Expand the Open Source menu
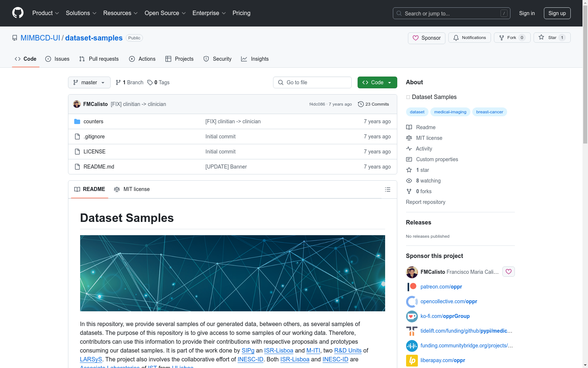The width and height of the screenshot is (588, 368). pos(165,13)
